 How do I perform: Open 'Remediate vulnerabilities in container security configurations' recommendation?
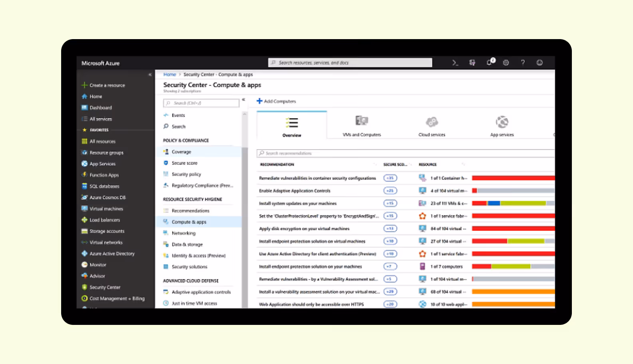point(317,178)
